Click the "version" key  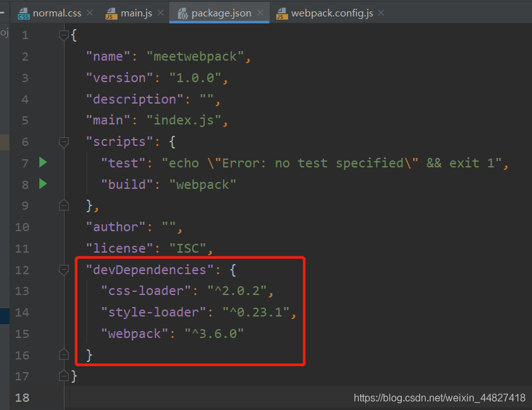(x=119, y=78)
